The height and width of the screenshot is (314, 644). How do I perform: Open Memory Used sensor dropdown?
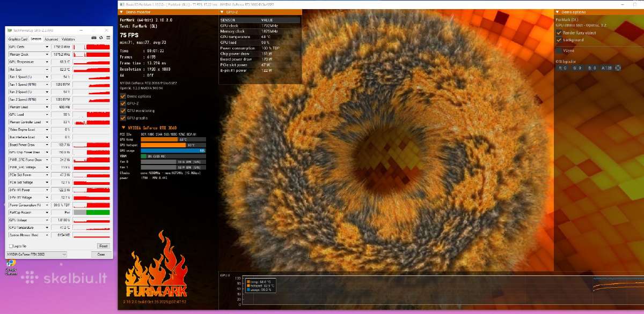(47, 107)
